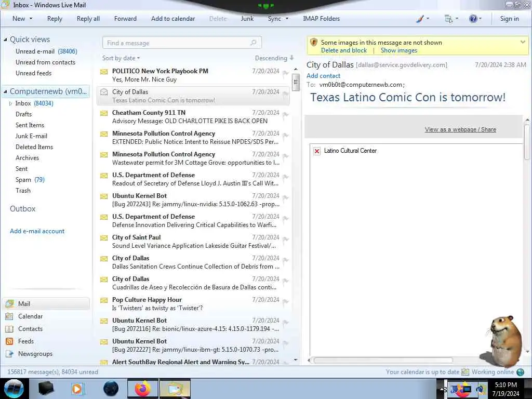This screenshot has height=399, width=532.
Task: Open View as a webpage / Share link
Action: 460,129
